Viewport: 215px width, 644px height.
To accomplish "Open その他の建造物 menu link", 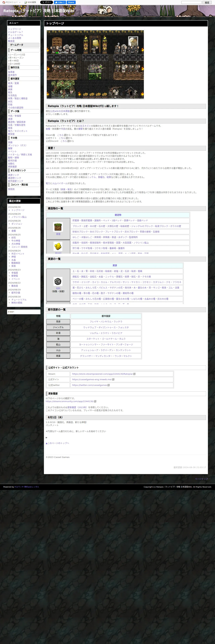I will [16, 108].
